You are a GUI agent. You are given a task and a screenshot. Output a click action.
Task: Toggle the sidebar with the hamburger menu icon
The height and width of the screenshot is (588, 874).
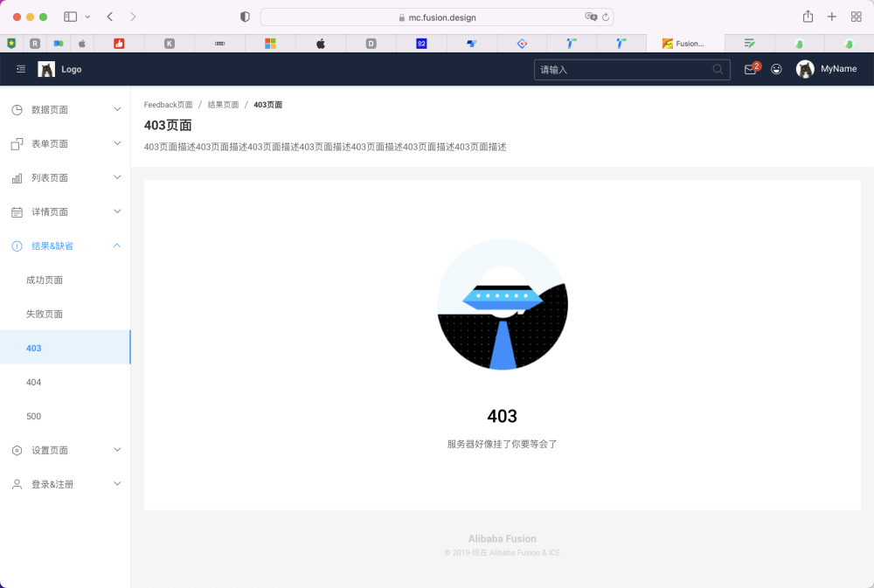tap(20, 69)
